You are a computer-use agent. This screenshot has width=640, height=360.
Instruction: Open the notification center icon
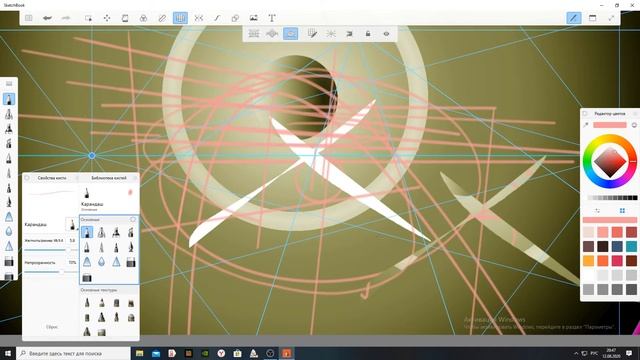pyautogui.click(x=629, y=353)
